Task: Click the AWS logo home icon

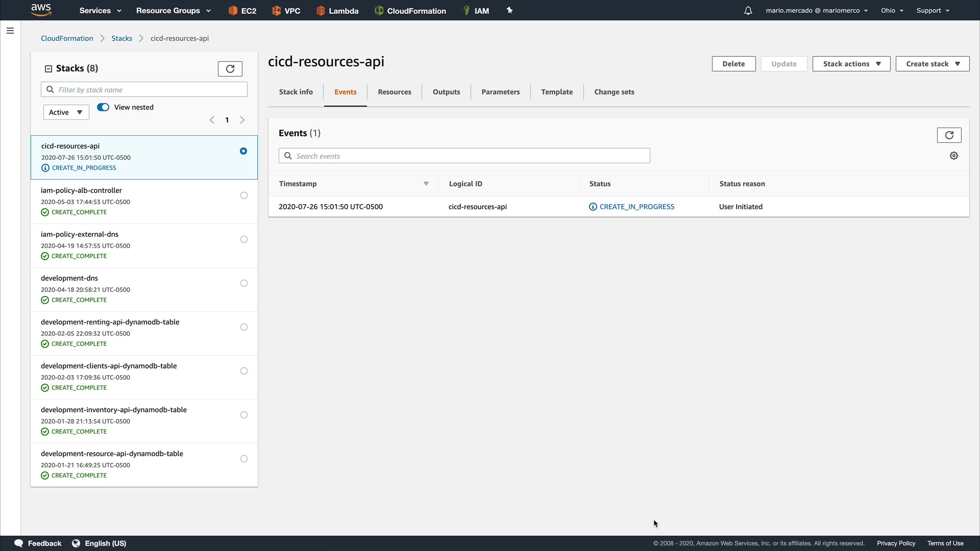Action: (41, 10)
